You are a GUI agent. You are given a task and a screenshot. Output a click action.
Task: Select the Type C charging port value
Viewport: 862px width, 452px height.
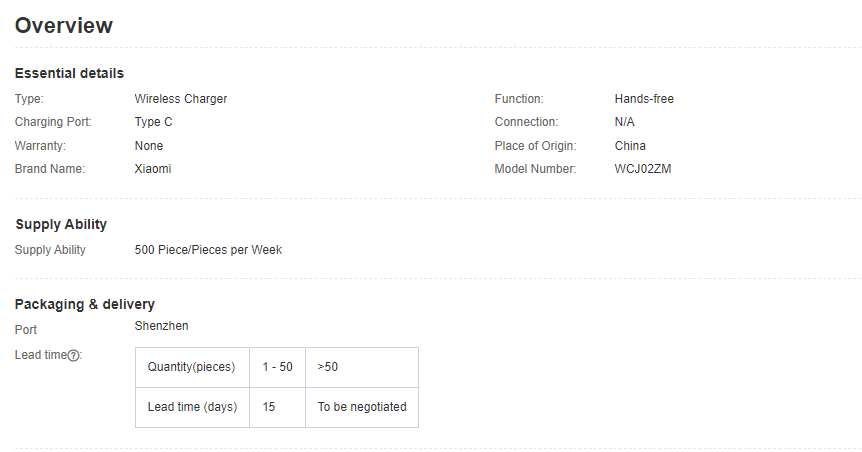(x=153, y=122)
